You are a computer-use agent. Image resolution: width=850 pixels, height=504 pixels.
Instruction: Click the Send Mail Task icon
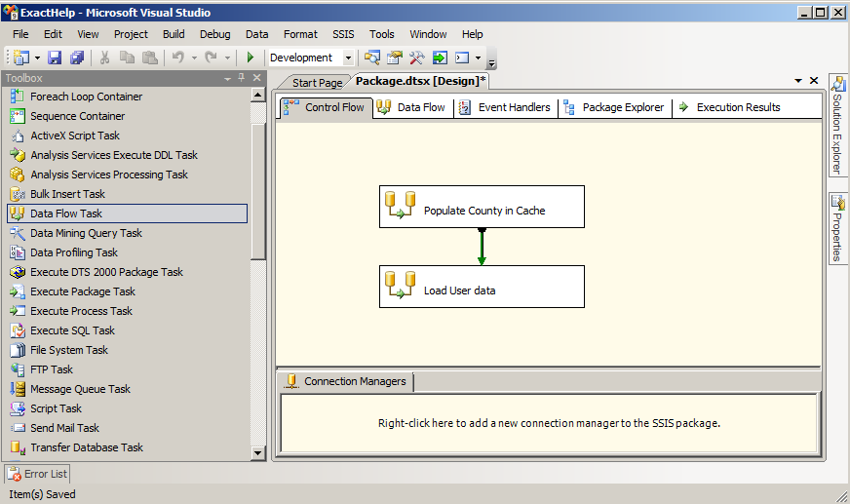(18, 428)
